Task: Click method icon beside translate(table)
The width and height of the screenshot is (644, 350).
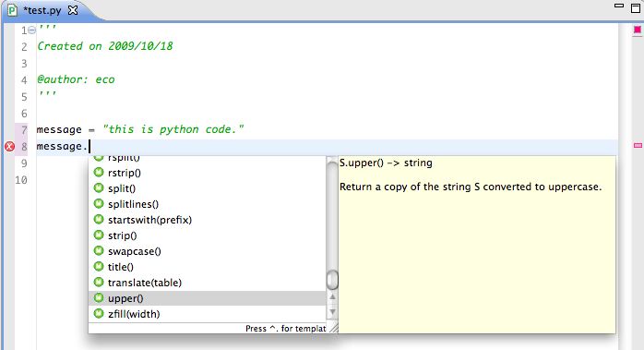Action: (99, 283)
